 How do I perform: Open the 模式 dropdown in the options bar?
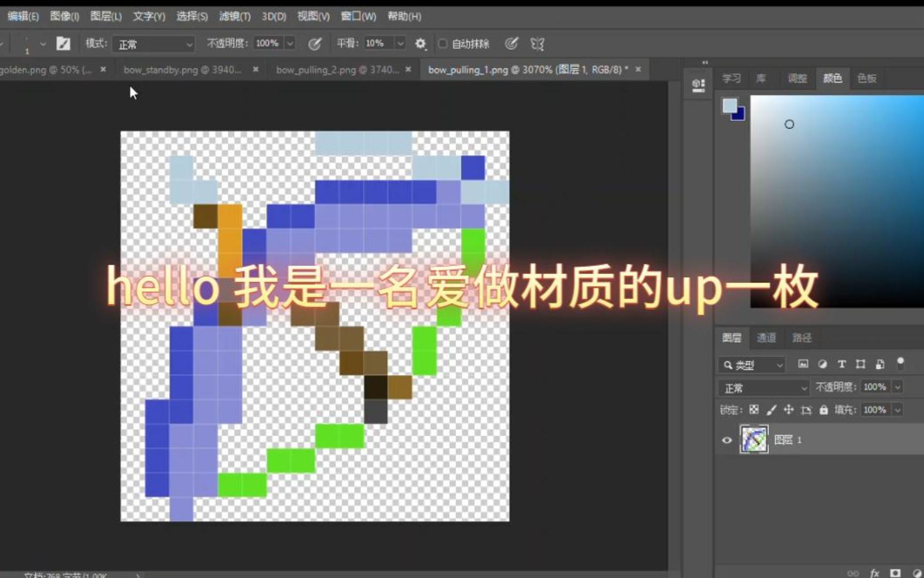153,44
